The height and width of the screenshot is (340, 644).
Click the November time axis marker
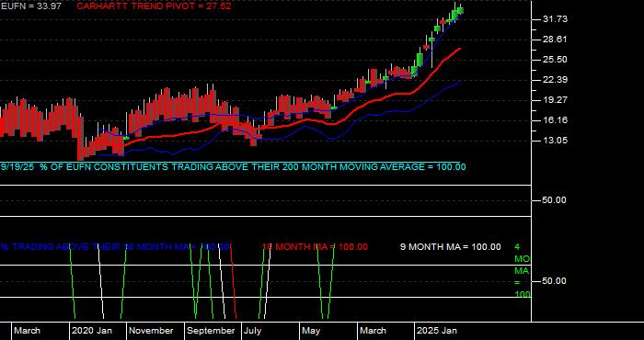tap(151, 331)
